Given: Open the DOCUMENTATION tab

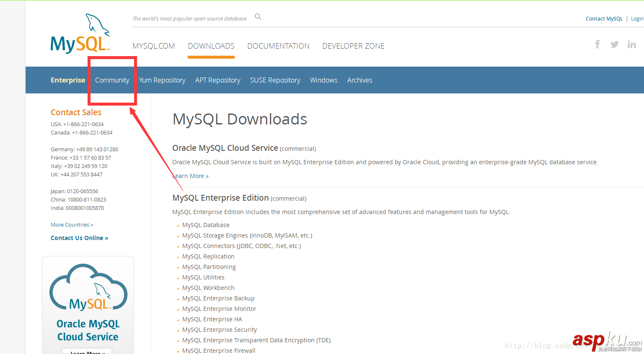Looking at the screenshot, I should click(x=278, y=46).
